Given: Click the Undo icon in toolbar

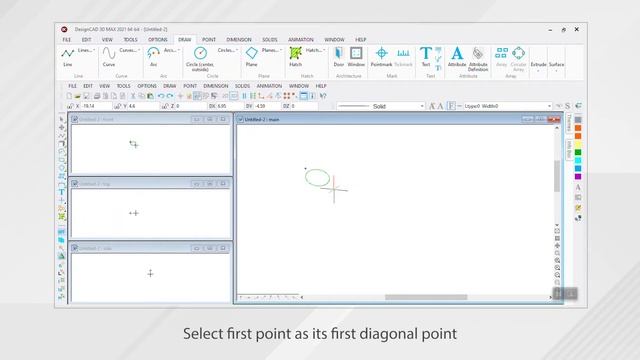Looking at the screenshot, I should point(161,96).
